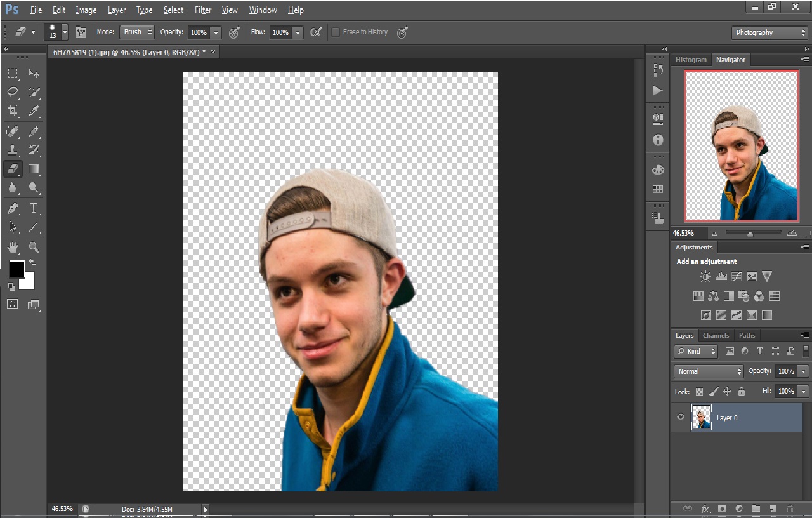The height and width of the screenshot is (518, 812).
Task: Switch to the Channels tab
Action: point(716,335)
